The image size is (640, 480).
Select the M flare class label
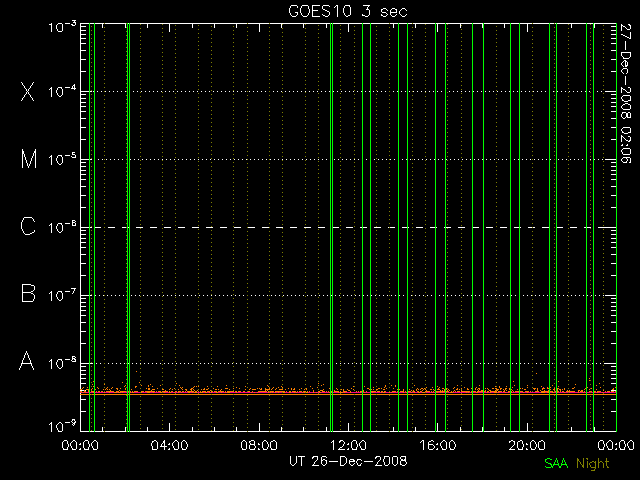click(x=29, y=159)
